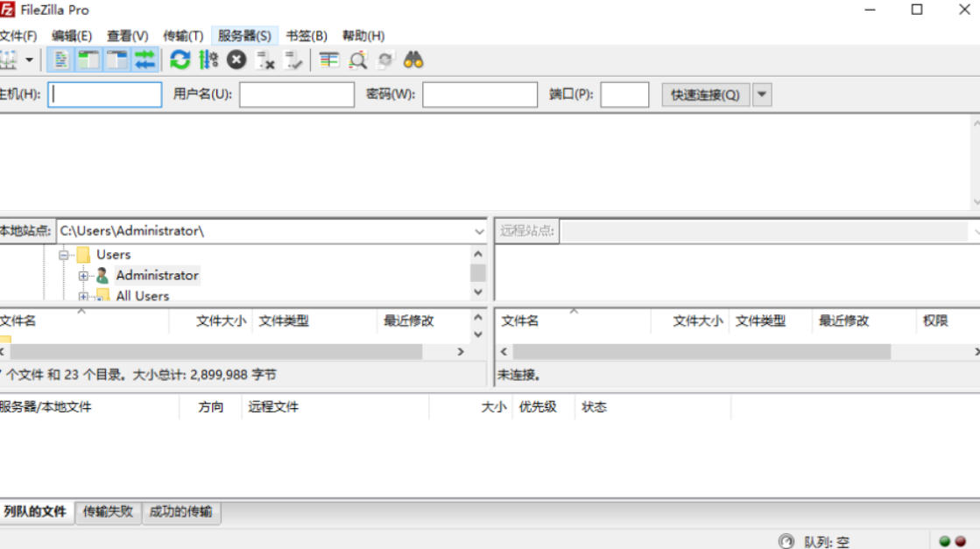Click the 端口 port field
Screen dimensions: 980x549
click(x=624, y=95)
